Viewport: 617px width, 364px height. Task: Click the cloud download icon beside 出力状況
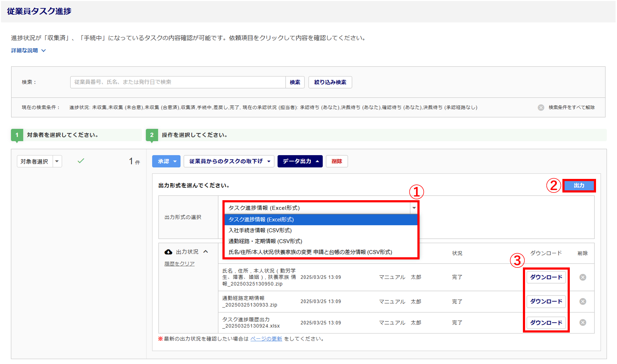coord(168,252)
